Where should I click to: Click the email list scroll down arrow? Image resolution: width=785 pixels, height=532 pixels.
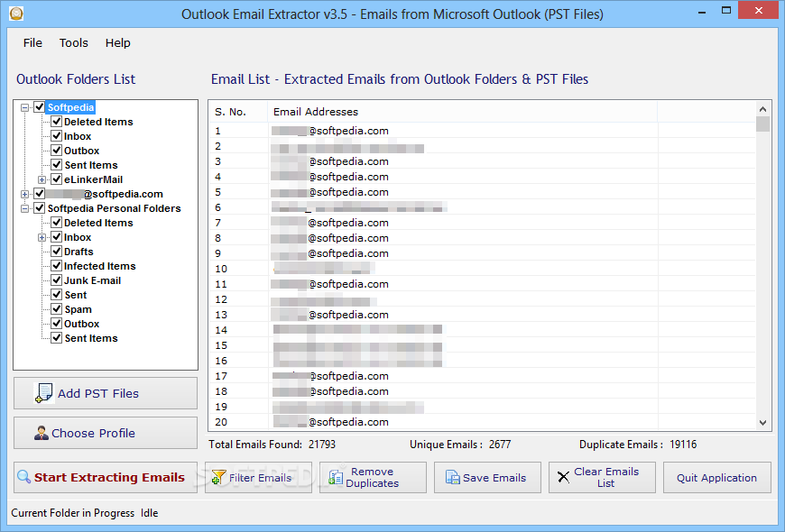tap(762, 422)
